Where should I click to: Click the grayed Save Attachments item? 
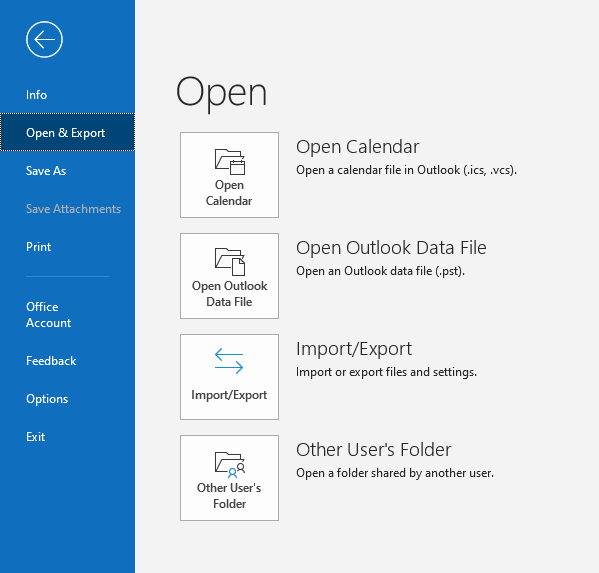pyautogui.click(x=73, y=209)
